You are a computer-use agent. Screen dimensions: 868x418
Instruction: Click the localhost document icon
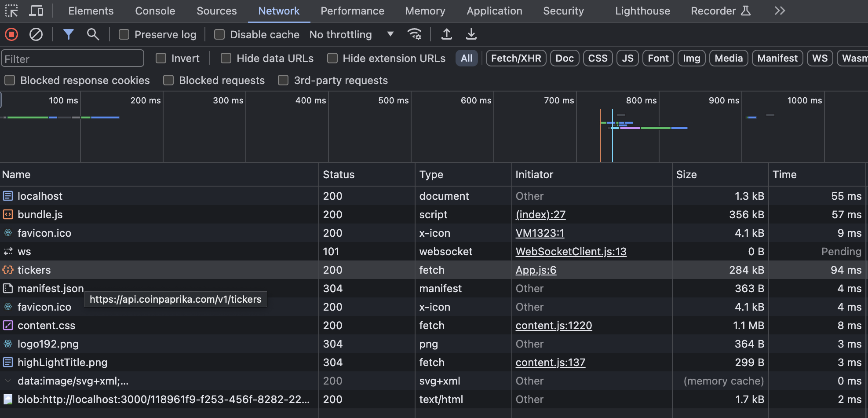[x=8, y=196]
